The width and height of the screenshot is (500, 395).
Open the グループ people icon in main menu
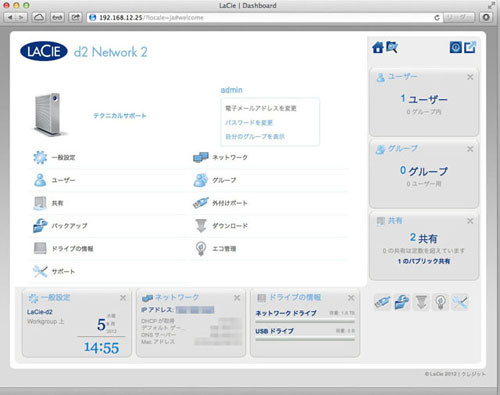coord(201,180)
